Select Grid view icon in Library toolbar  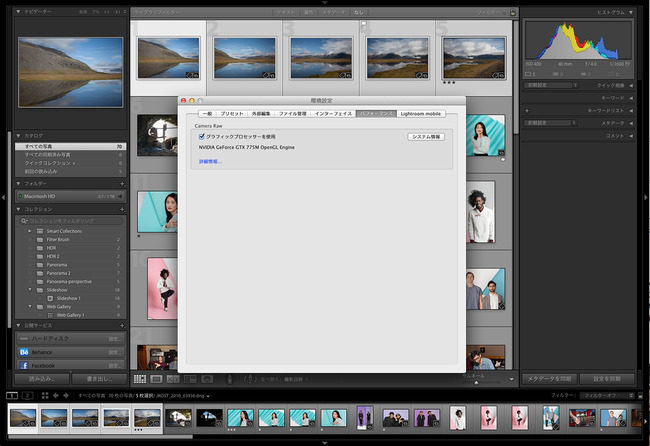140,379
